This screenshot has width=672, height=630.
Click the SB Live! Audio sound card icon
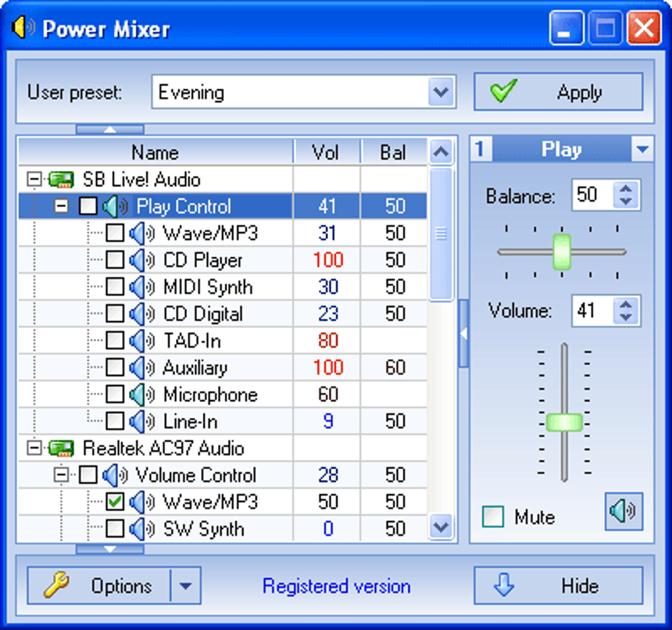[x=61, y=179]
